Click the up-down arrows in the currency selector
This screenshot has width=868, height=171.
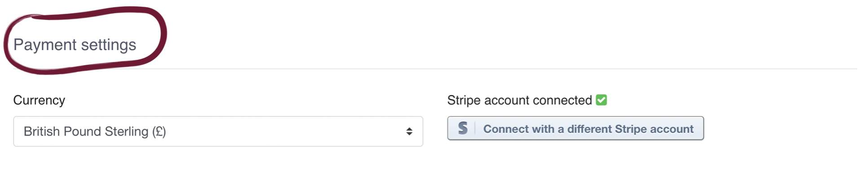[x=409, y=131]
